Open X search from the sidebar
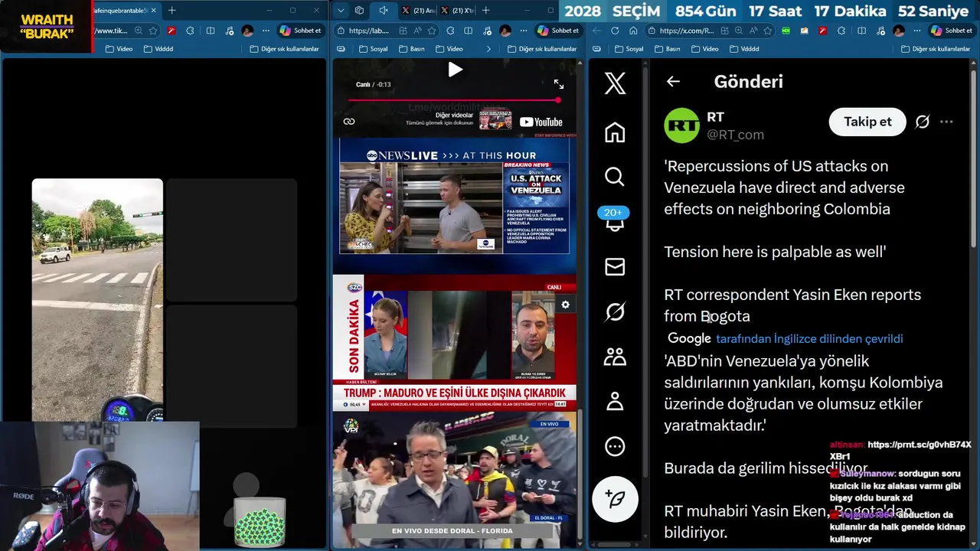The height and width of the screenshot is (551, 980). click(x=615, y=177)
